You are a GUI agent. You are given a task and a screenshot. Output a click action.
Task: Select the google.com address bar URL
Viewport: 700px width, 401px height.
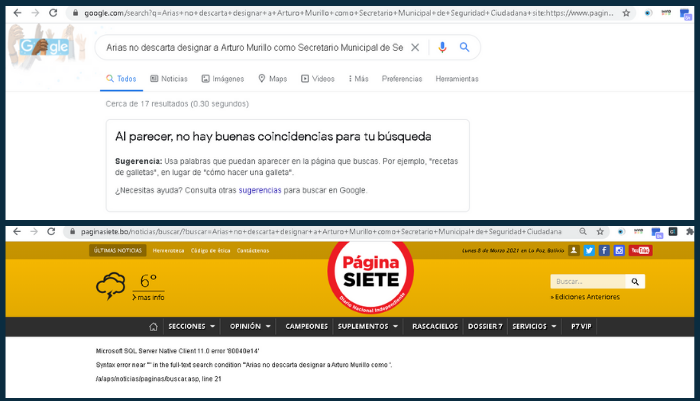(x=348, y=13)
